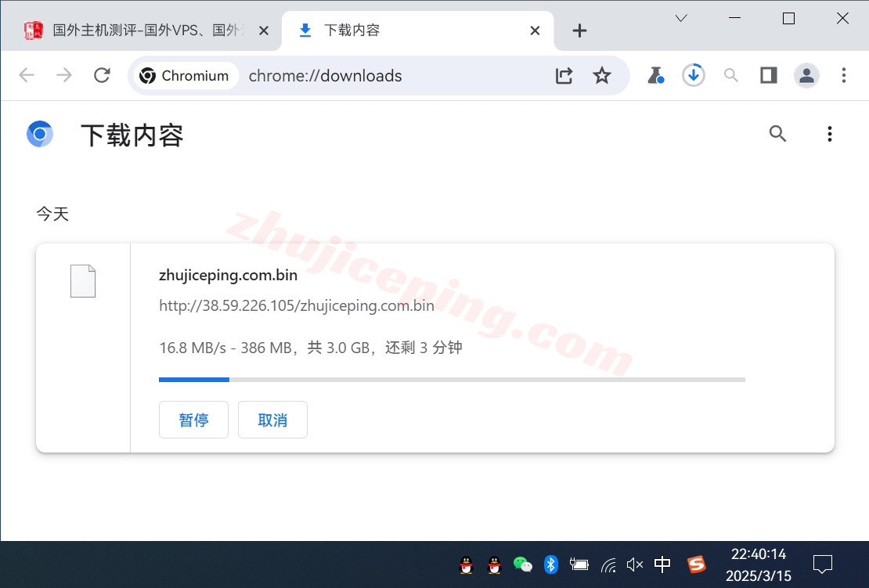Open the WeChat tray icon
The image size is (869, 588).
(522, 565)
